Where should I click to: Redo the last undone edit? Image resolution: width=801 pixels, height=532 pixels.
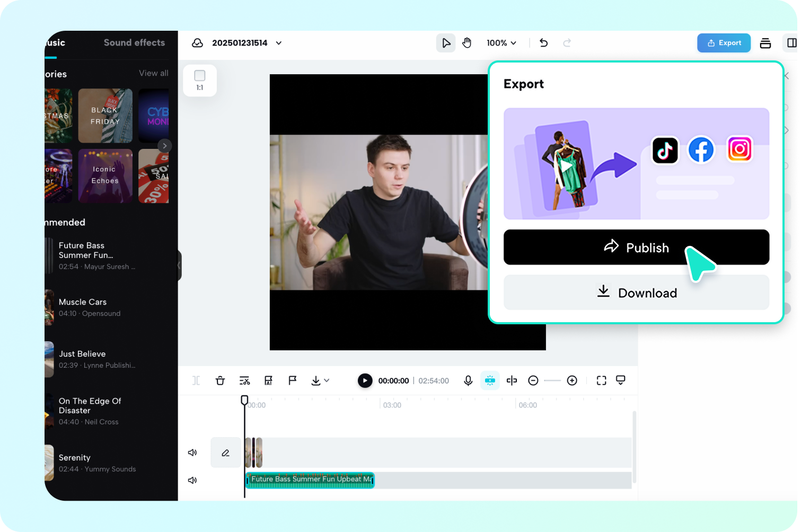(x=567, y=43)
